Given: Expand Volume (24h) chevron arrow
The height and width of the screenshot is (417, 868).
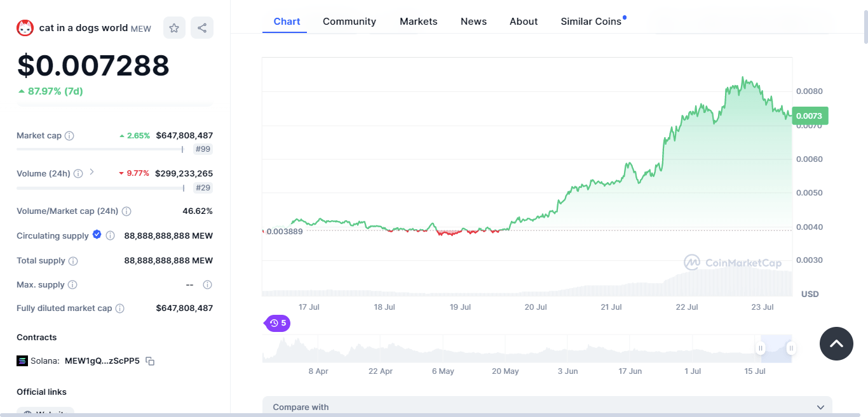Looking at the screenshot, I should pos(92,172).
